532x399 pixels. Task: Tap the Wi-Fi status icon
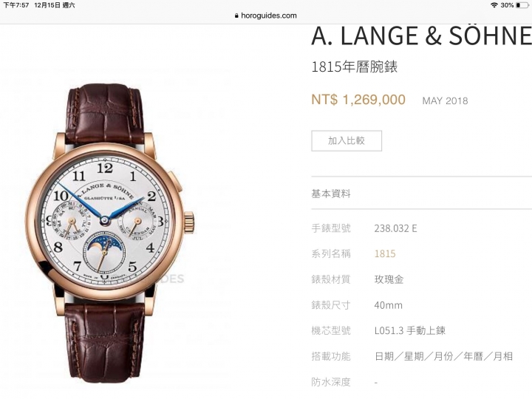[x=494, y=5]
